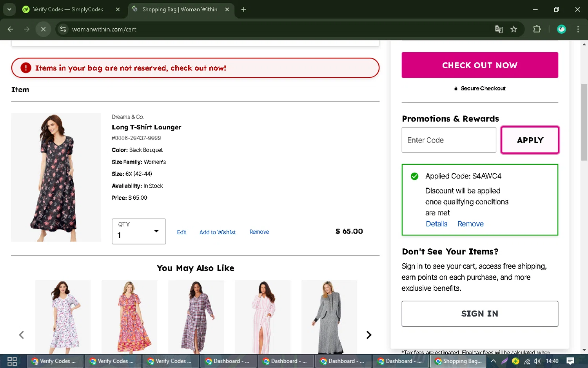Click the page vertical scrollbar thumb
The height and width of the screenshot is (368, 588).
584,122
